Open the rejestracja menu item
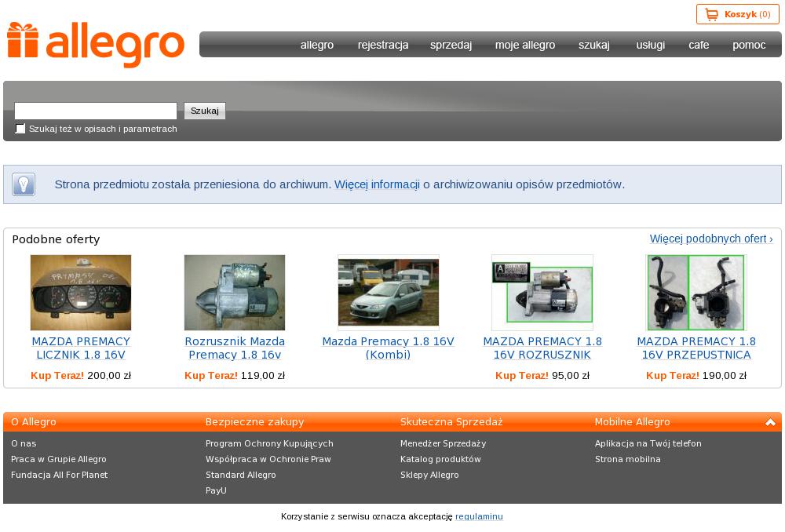This screenshot has height=532, width=785. [x=383, y=45]
